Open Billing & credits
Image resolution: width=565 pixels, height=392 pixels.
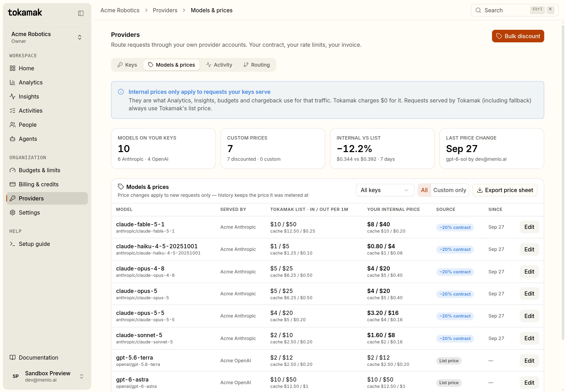click(47, 184)
